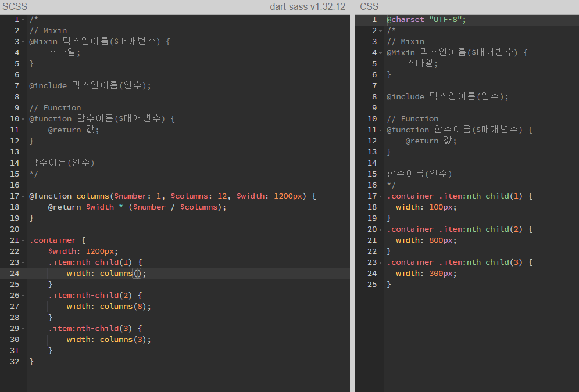This screenshot has height=392, width=579.
Task: Click the CSS panel header label
Action: pos(369,6)
